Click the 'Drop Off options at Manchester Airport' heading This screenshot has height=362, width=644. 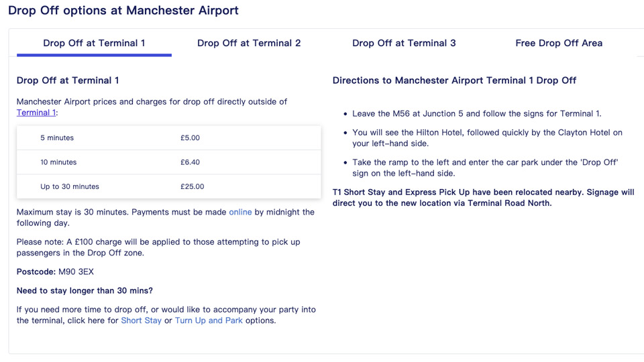click(123, 11)
